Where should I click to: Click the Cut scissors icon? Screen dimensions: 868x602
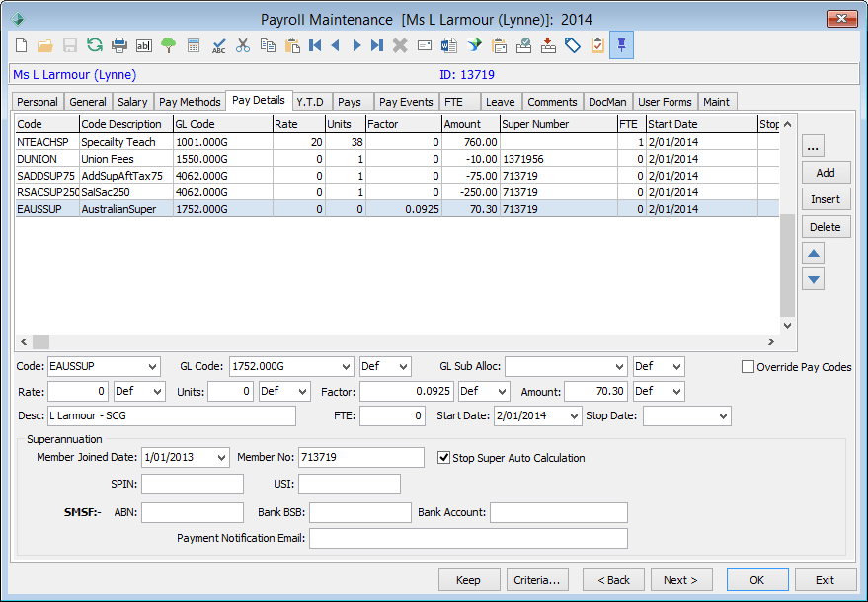243,45
